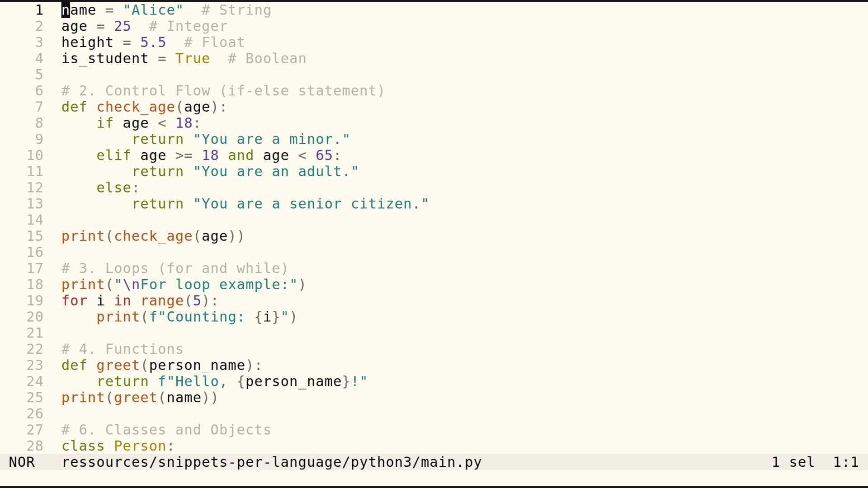Click the "Alice" string literal
Image resolution: width=868 pixels, height=488 pixels.
153,9
